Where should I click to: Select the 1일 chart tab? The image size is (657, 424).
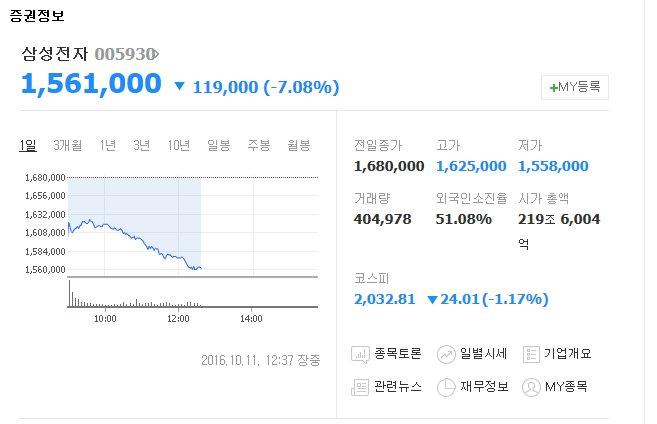point(28,146)
